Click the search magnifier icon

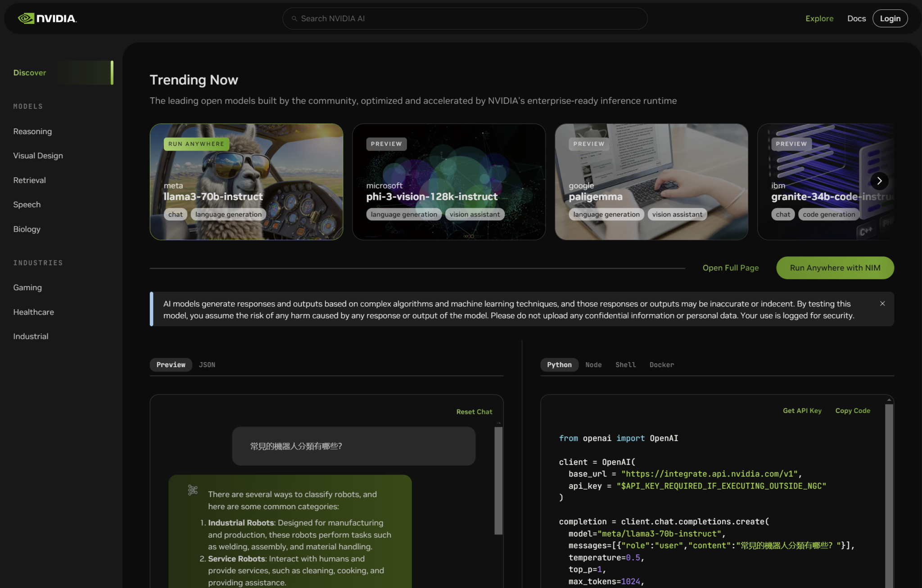(x=294, y=18)
